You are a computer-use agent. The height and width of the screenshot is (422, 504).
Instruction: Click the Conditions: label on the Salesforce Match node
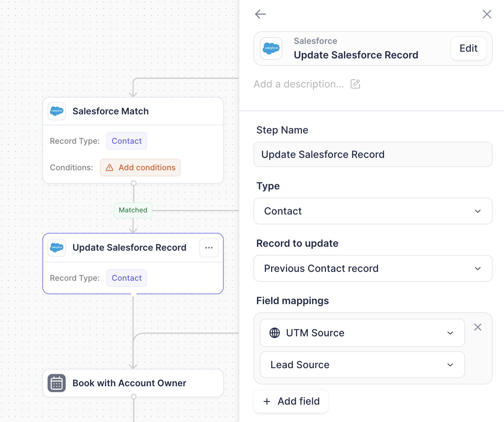pos(71,167)
